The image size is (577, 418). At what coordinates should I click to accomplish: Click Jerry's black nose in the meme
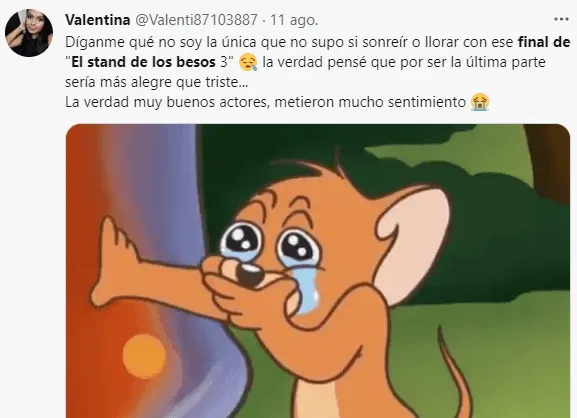point(249,274)
